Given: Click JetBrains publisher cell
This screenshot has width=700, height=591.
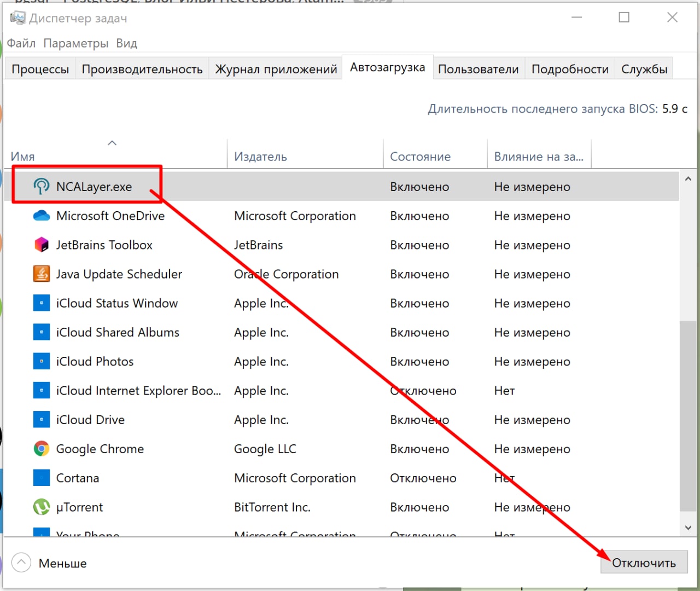Looking at the screenshot, I should click(259, 245).
